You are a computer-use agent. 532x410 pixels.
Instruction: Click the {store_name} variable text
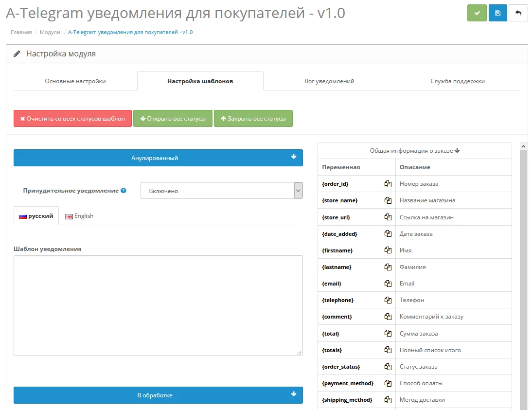339,200
